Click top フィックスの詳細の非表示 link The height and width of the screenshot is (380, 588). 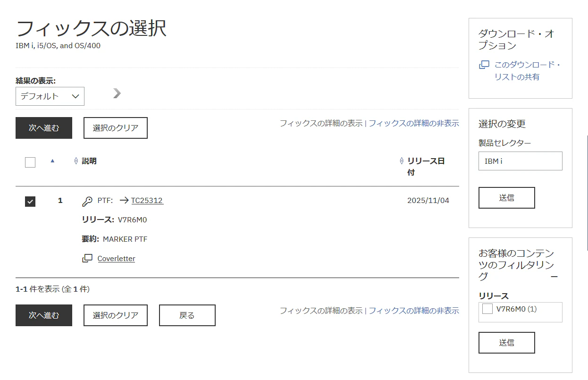pyautogui.click(x=414, y=123)
